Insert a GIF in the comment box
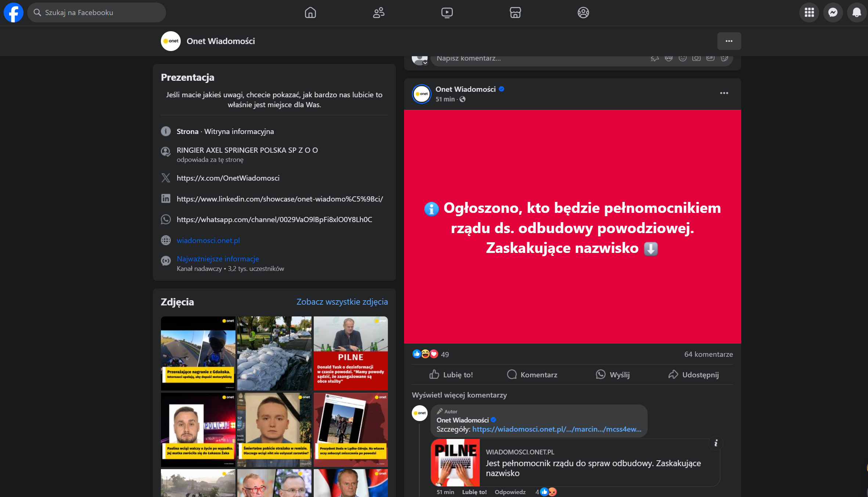Viewport: 868px width, 497px height. coord(710,58)
